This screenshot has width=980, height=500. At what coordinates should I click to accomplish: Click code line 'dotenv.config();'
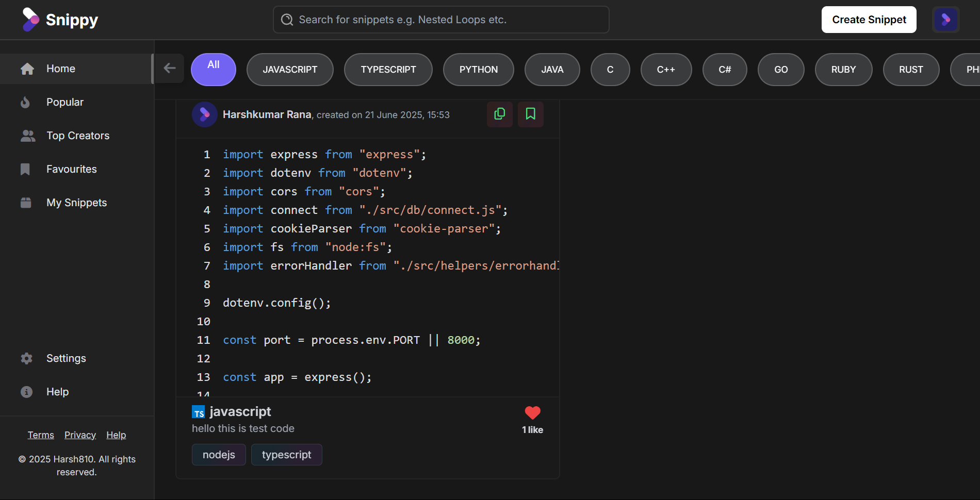[276, 303]
